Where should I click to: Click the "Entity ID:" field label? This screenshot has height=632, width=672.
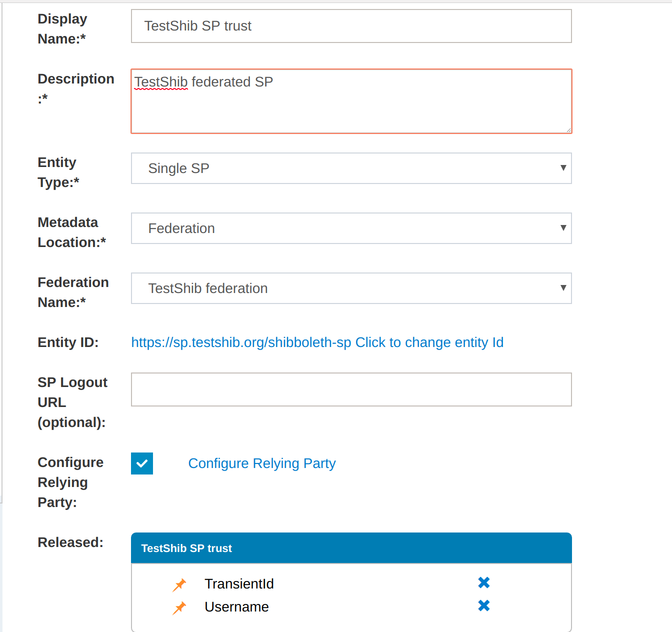point(68,342)
